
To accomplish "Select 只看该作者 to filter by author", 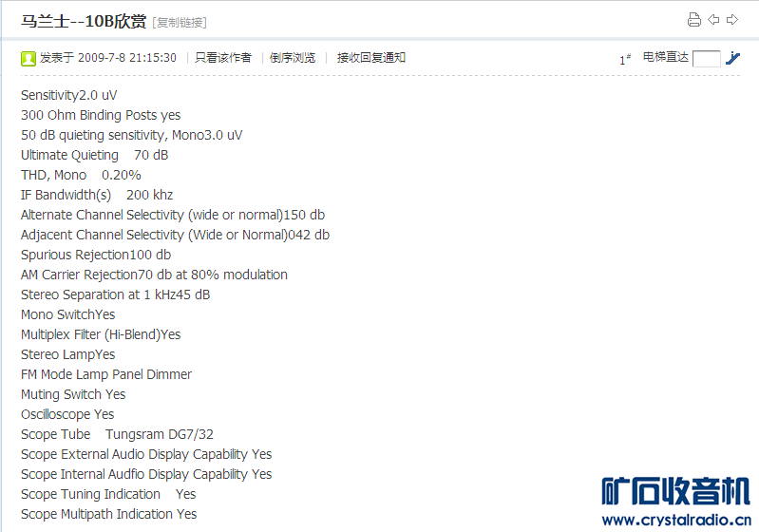I will click(223, 58).
